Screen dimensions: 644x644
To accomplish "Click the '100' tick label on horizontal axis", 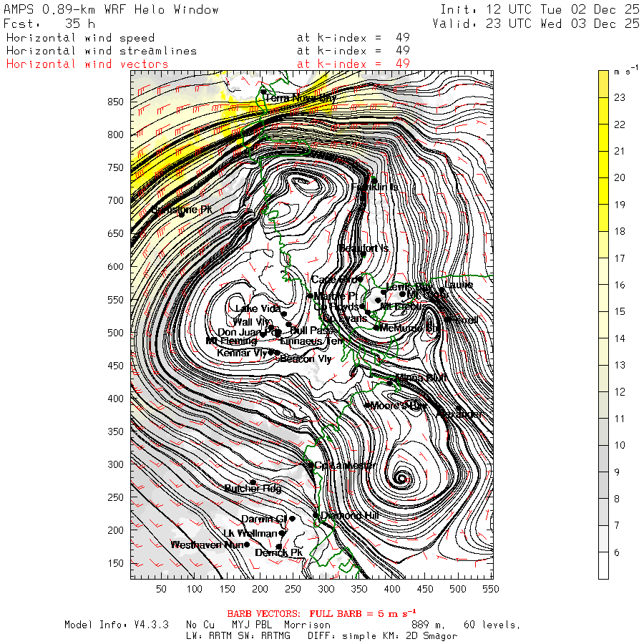I will pos(194,589).
